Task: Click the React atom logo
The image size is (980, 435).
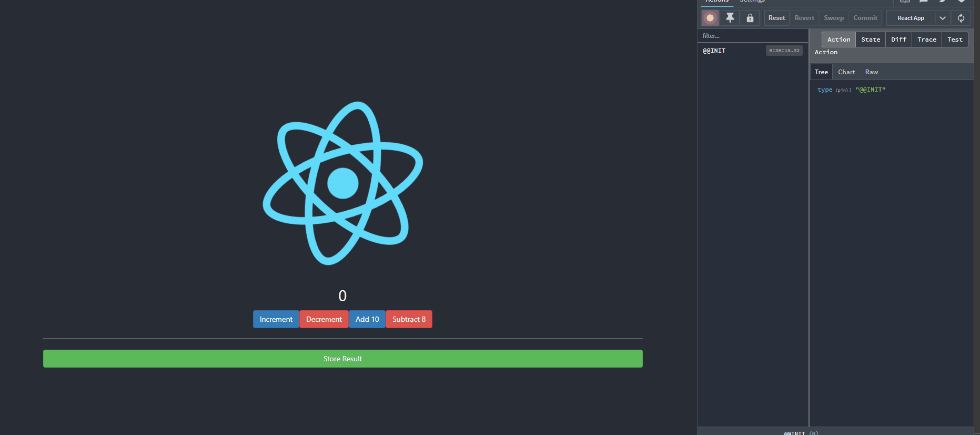Action: point(343,183)
